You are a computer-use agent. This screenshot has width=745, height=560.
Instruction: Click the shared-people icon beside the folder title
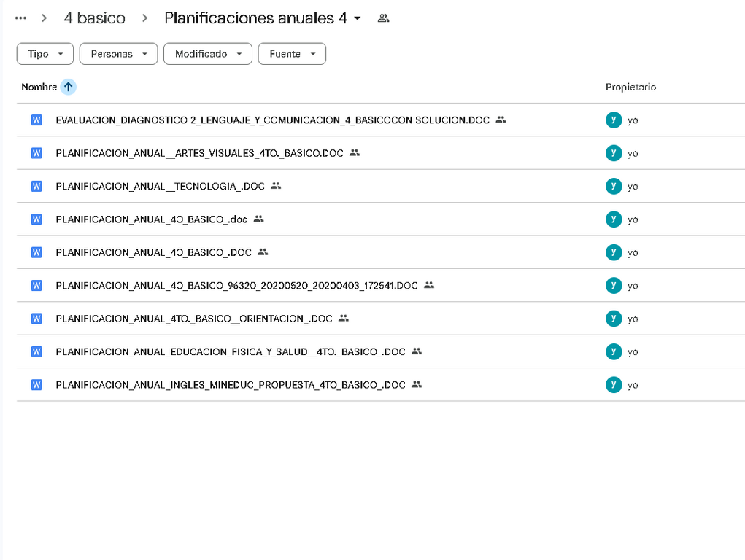[383, 18]
